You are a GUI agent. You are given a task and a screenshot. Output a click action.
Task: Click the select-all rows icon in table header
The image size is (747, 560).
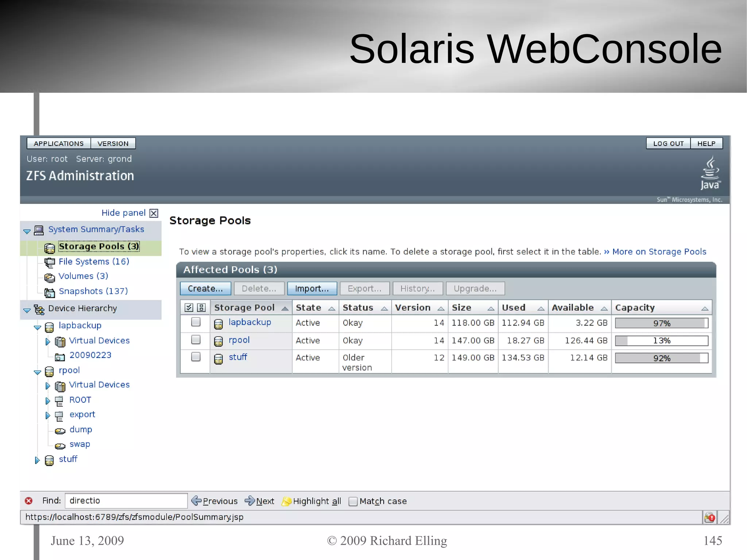(189, 308)
